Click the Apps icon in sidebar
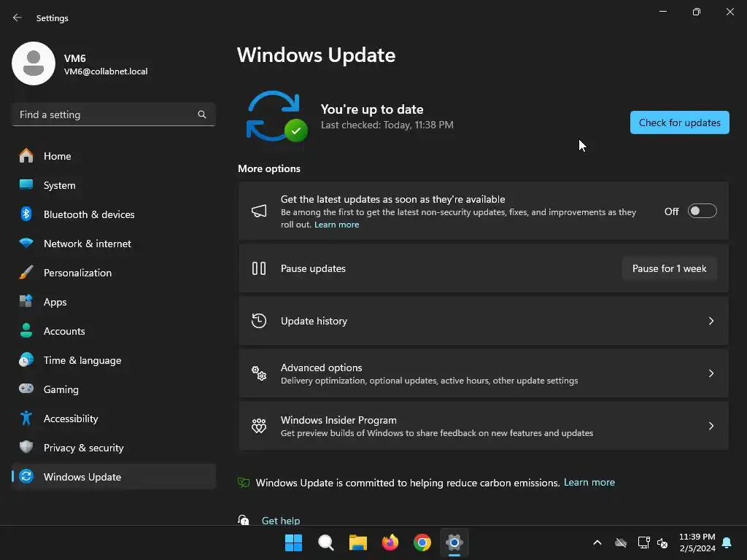This screenshot has width=747, height=560. coord(26,301)
